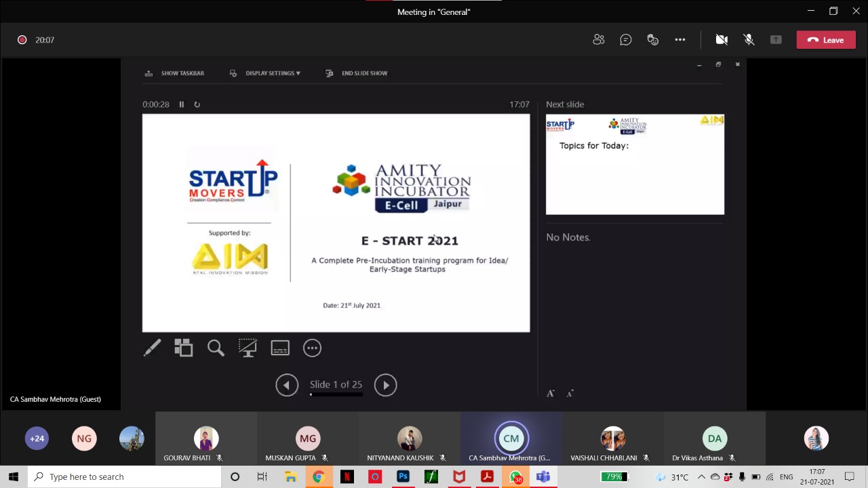This screenshot has width=868, height=488.
Task: Toggle the camera on
Action: 722,40
